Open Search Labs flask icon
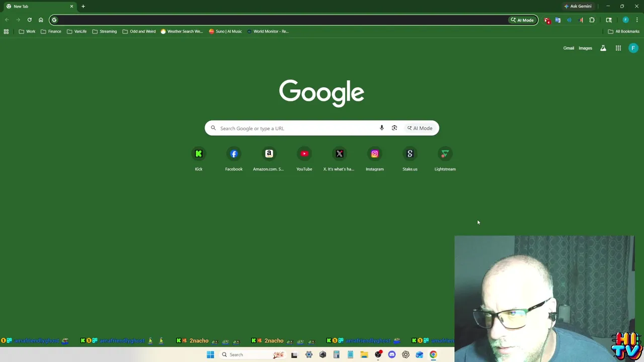 (x=603, y=48)
